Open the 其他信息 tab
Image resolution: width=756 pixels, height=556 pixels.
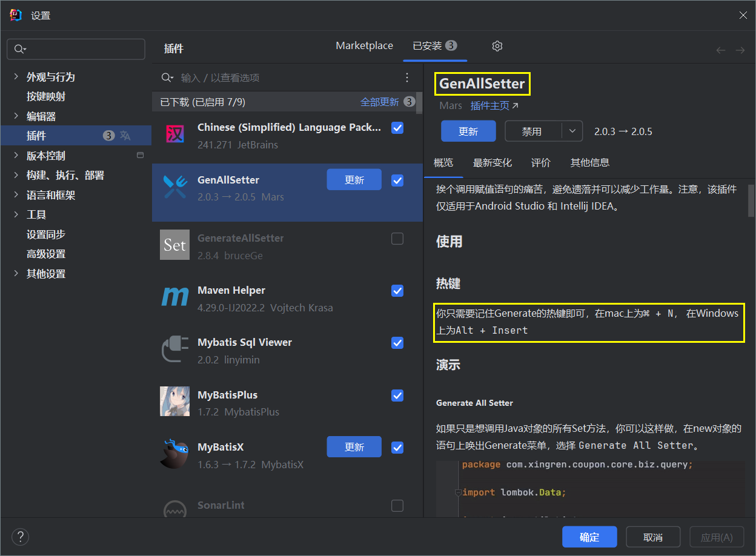point(590,162)
